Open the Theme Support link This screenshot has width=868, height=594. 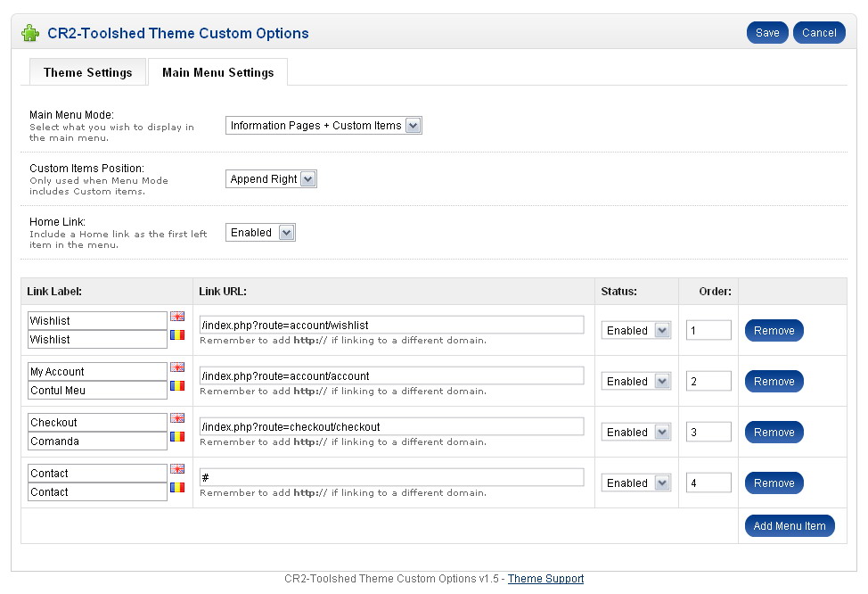545,579
